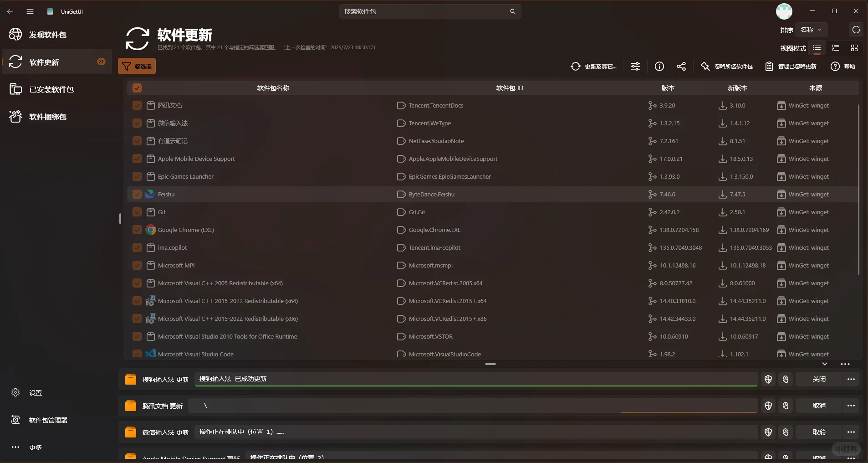Uncheck the 有道云笔记 package checkbox
Image resolution: width=868 pixels, height=463 pixels.
pyautogui.click(x=137, y=141)
